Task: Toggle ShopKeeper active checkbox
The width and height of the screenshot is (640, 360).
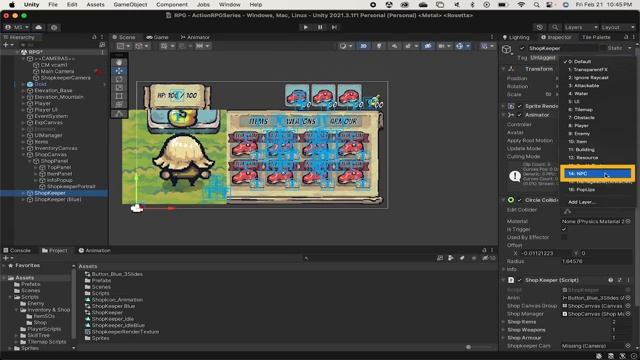Action: tap(522, 48)
